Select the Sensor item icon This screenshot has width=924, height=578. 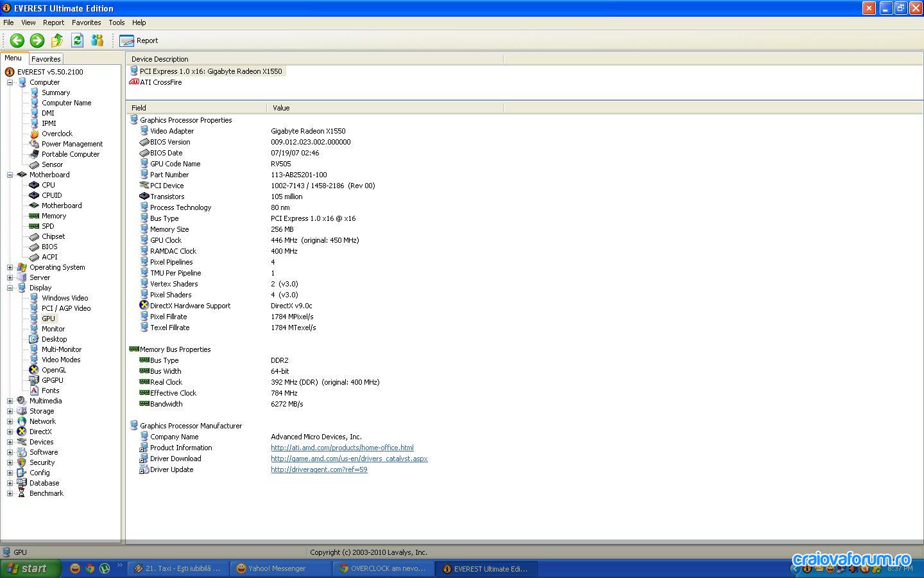click(34, 164)
